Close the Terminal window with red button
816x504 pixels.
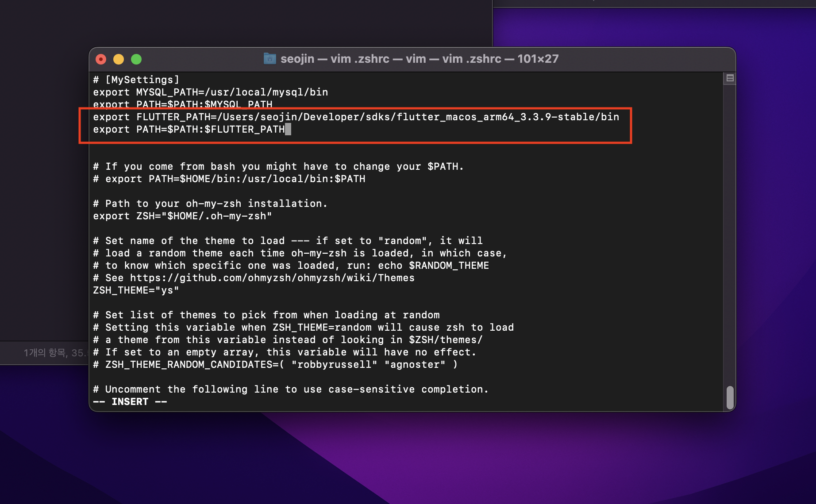tap(101, 59)
